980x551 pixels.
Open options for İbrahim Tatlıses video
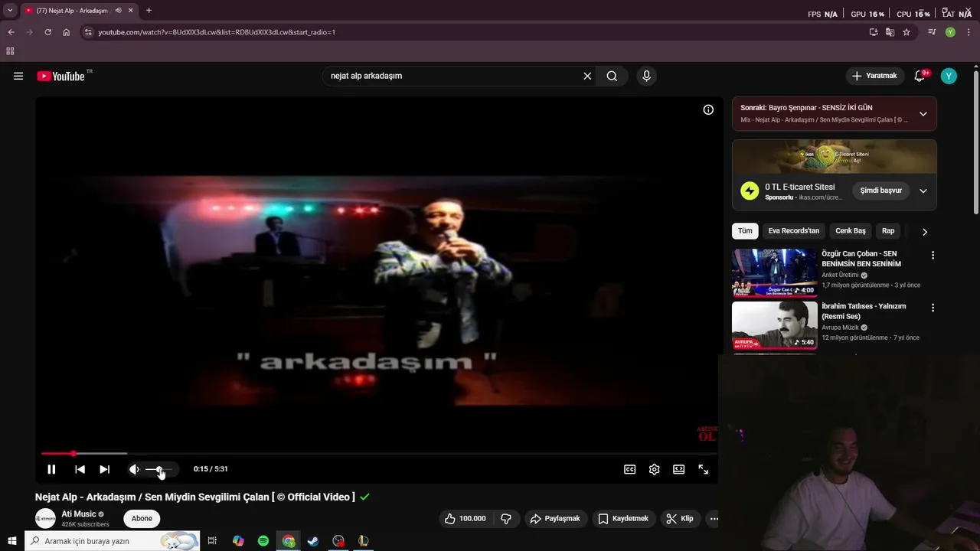point(933,308)
